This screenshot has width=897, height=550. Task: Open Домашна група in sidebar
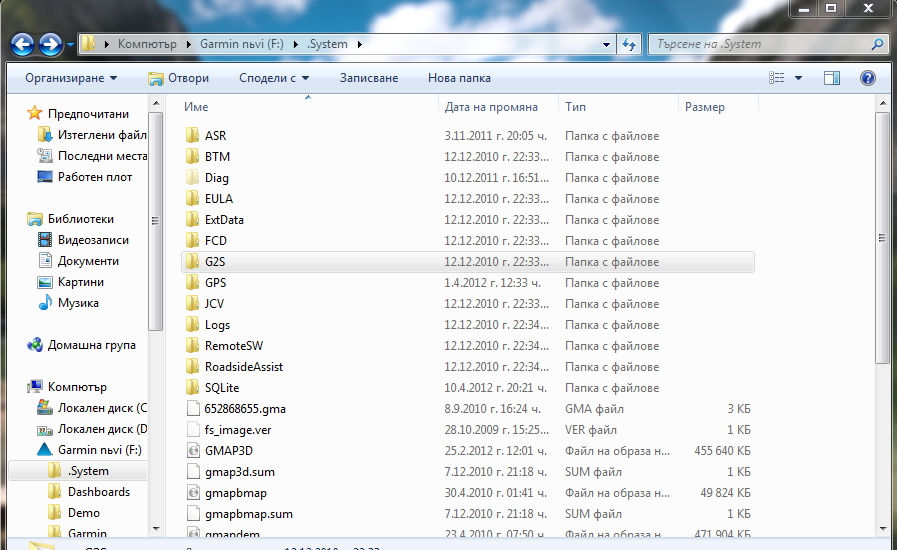[x=92, y=345]
